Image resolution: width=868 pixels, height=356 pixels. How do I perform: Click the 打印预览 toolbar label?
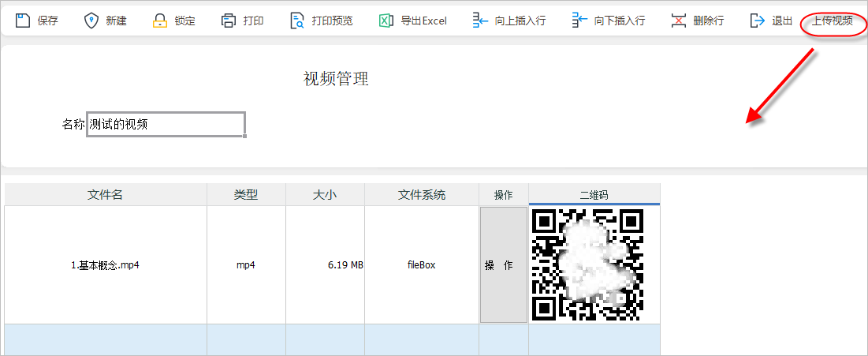pyautogui.click(x=332, y=21)
